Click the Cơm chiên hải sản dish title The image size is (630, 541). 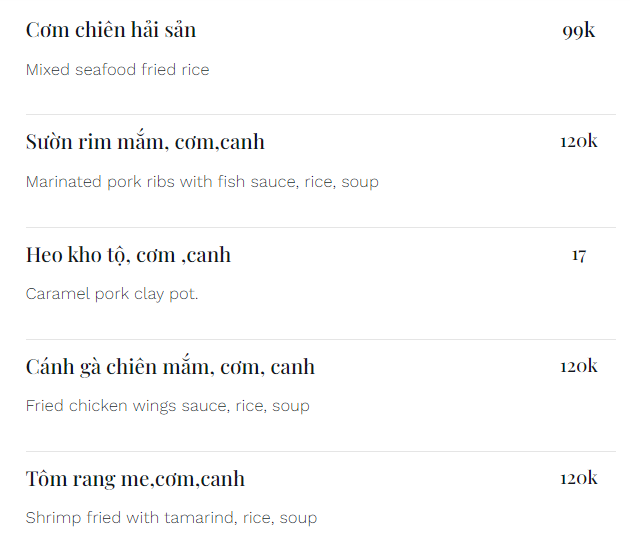click(111, 30)
